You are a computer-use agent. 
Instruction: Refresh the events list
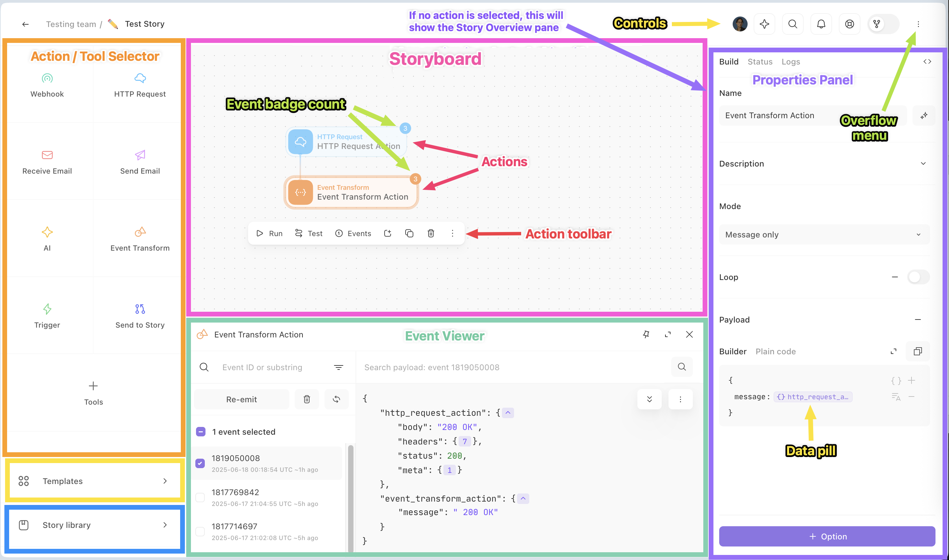coord(336,399)
